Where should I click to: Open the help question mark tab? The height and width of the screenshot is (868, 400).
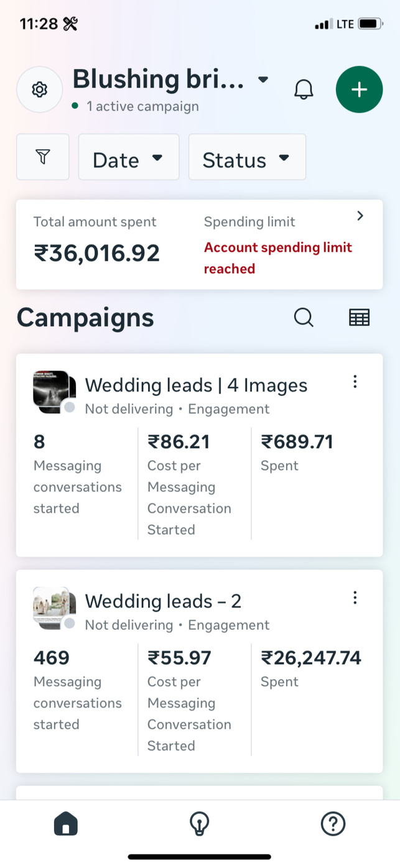click(x=333, y=824)
